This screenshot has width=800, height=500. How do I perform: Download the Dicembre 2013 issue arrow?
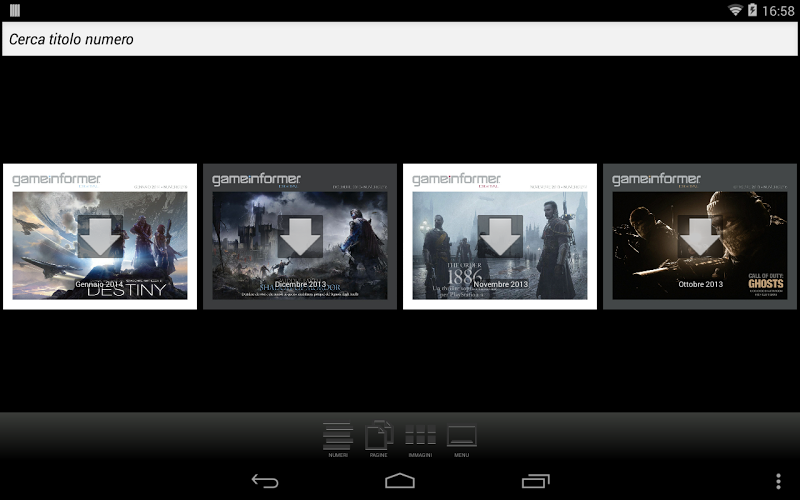300,236
